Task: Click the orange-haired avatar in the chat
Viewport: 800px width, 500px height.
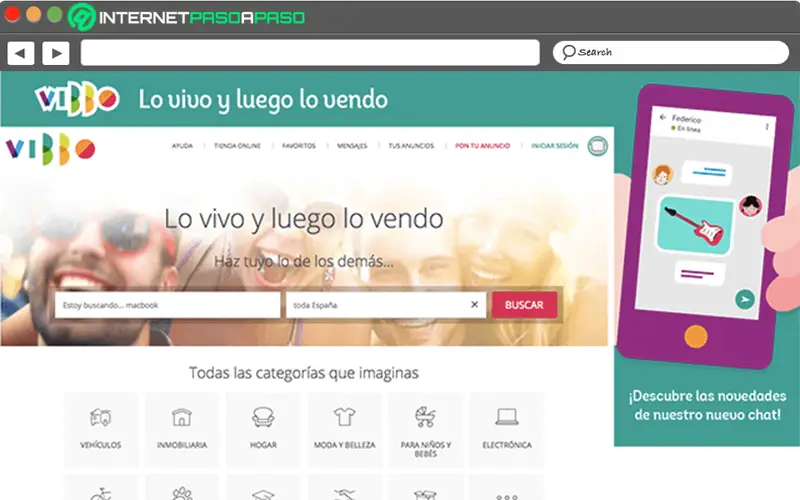Action: pyautogui.click(x=663, y=175)
